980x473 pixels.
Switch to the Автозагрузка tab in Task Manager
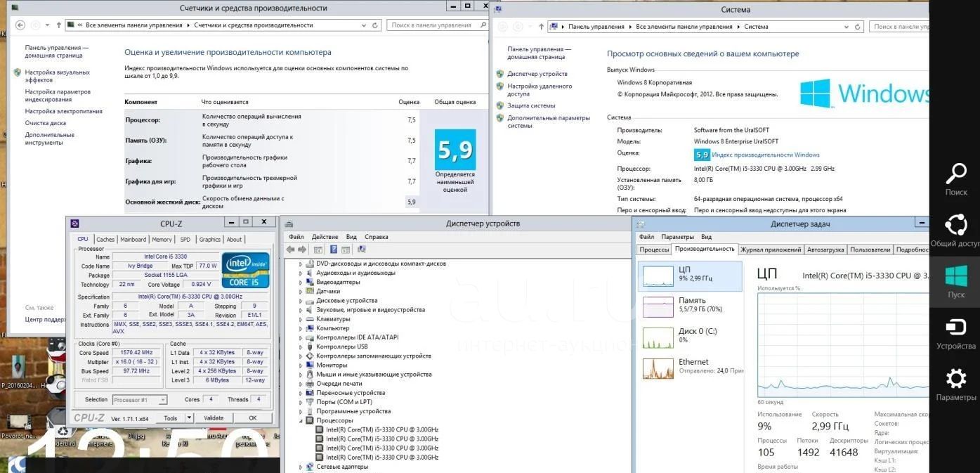coord(825,250)
